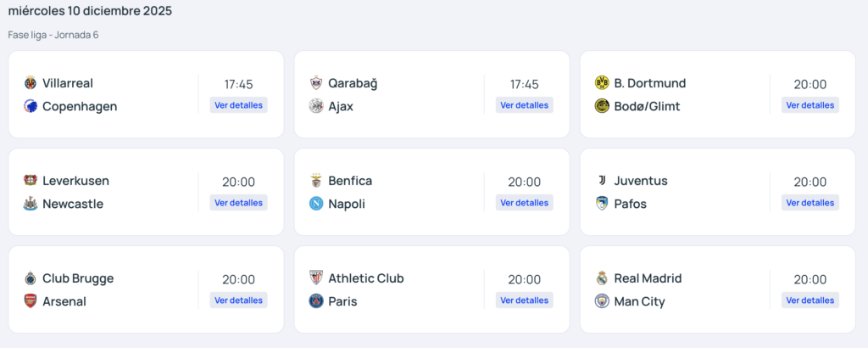Open details for Villarreal vs Copenhagen
Screen dimensions: 868x348
click(238, 105)
